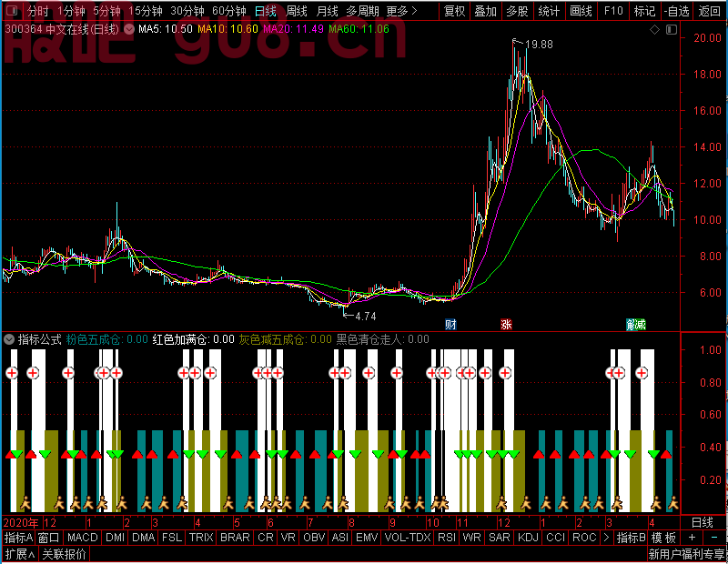This screenshot has height=564, width=728.
Task: Click the 张 event marker
Action: 506,324
